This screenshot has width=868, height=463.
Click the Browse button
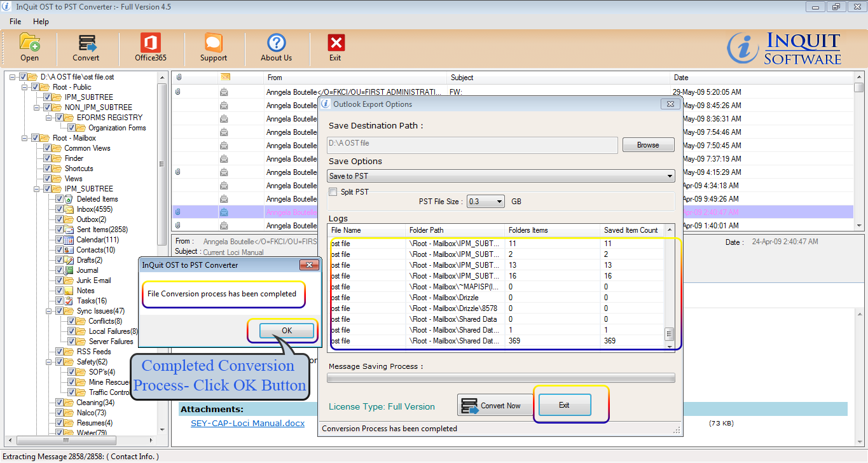click(648, 145)
